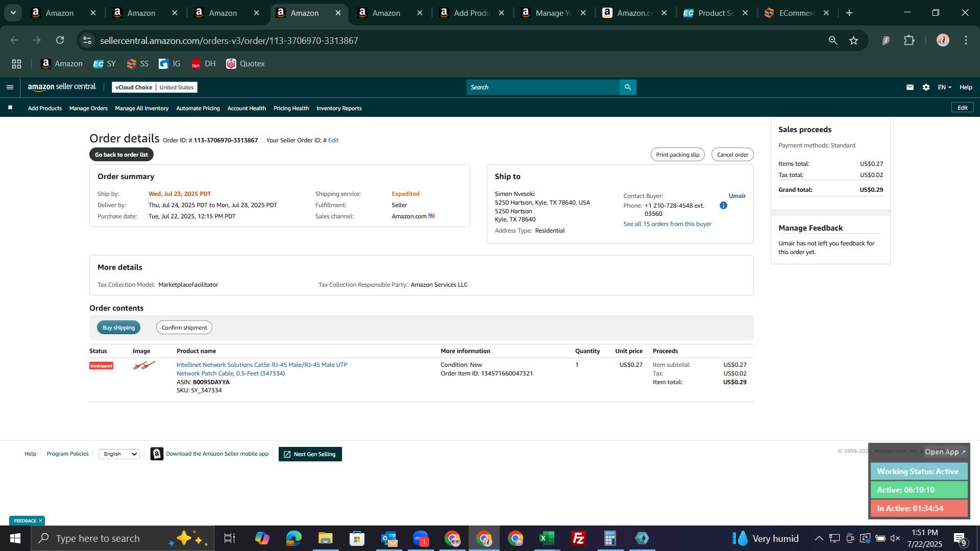Open the messages envelope icon
980x551 pixels.
point(910,87)
